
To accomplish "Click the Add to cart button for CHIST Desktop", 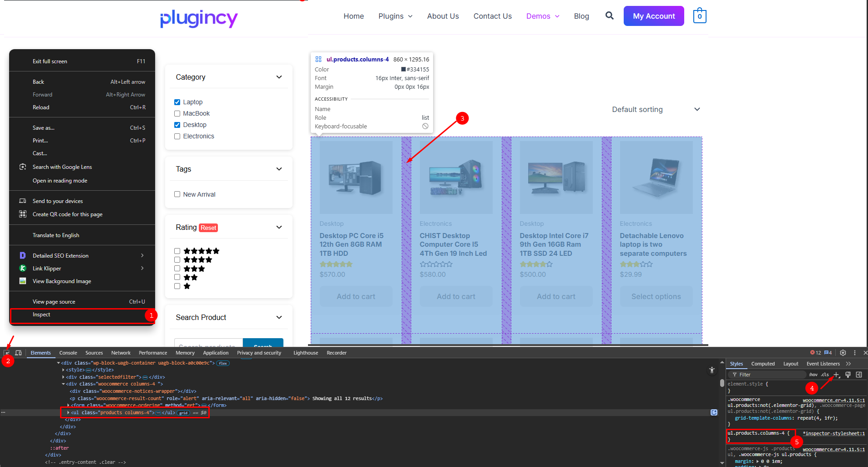I will (456, 296).
